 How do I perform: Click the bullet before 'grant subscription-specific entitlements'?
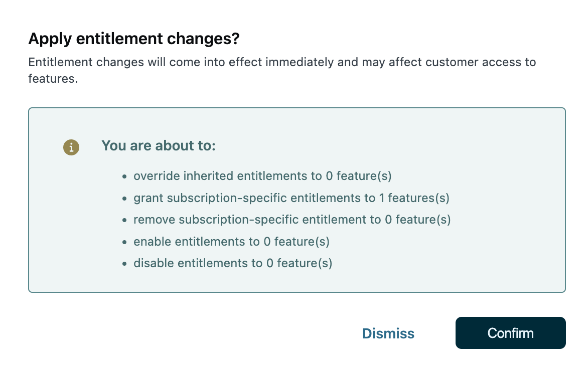pos(124,199)
